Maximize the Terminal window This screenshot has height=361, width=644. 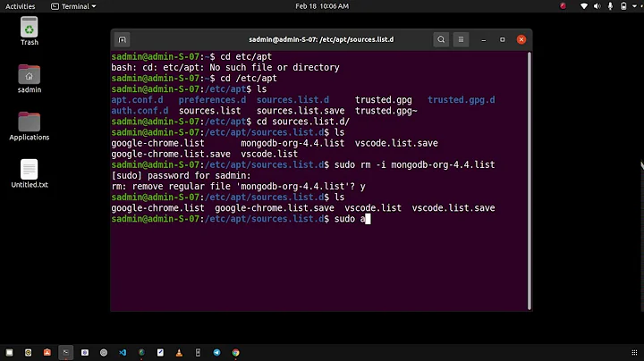[503, 40]
